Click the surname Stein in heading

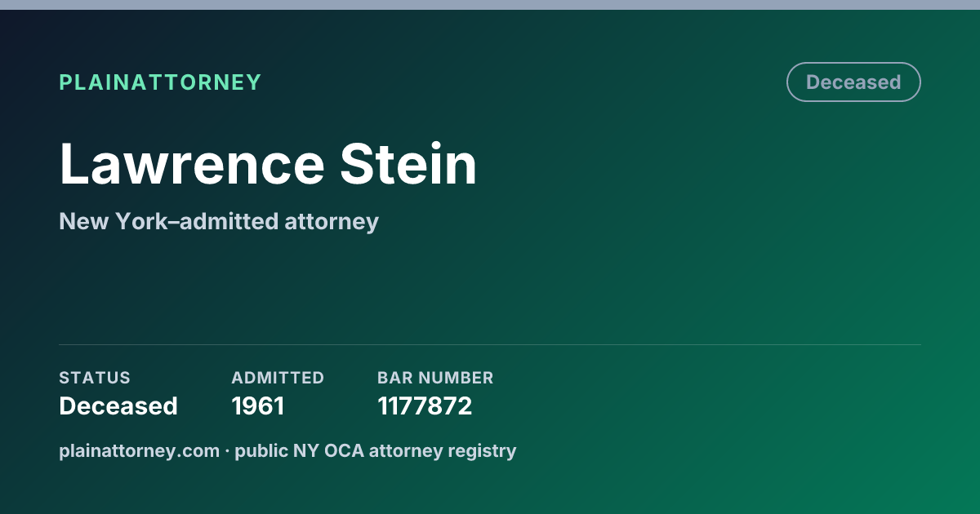(x=408, y=165)
